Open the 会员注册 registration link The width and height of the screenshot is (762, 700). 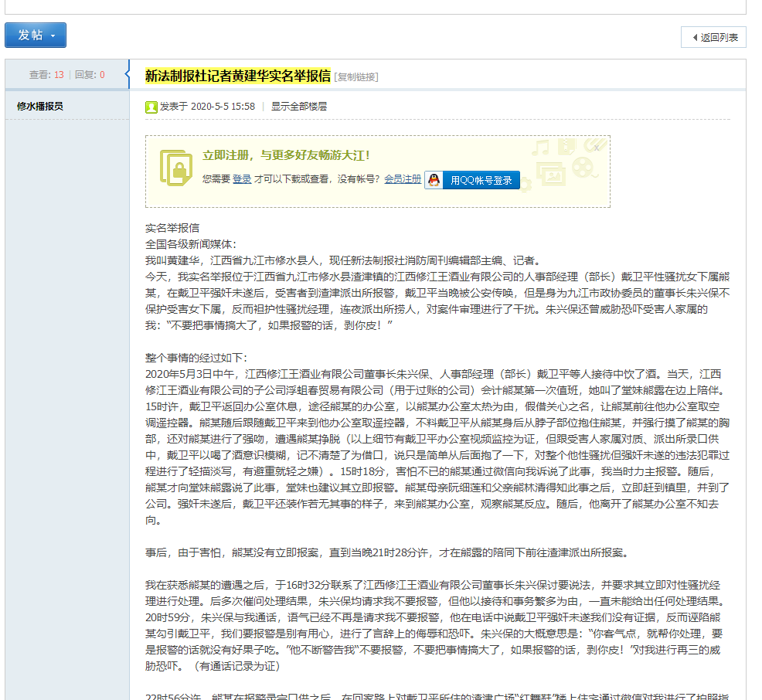pos(403,179)
